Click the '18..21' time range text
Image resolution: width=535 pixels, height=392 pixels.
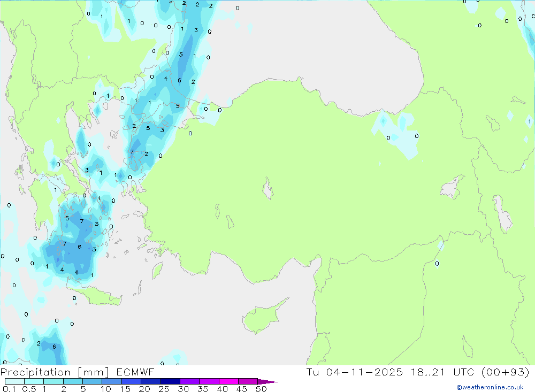[x=428, y=372]
